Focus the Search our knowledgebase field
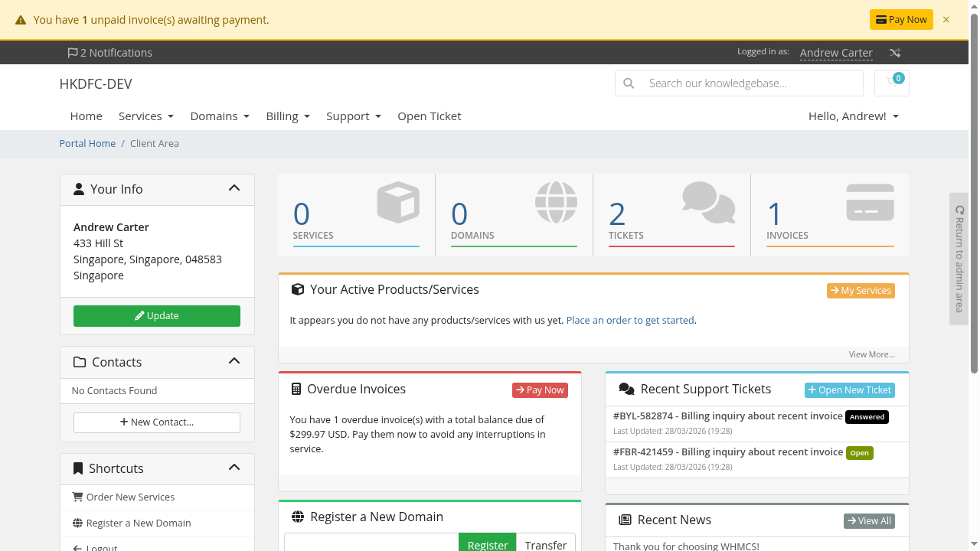 [753, 83]
